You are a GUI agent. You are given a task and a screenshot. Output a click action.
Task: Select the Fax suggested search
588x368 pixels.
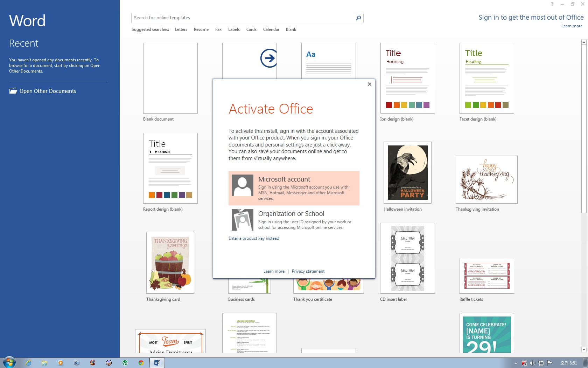click(218, 29)
